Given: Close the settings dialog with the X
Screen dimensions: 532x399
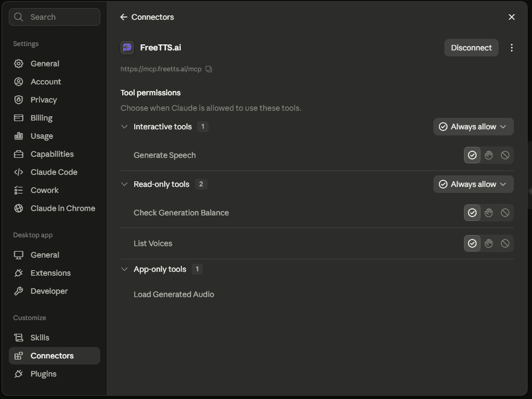Looking at the screenshot, I should [x=512, y=17].
